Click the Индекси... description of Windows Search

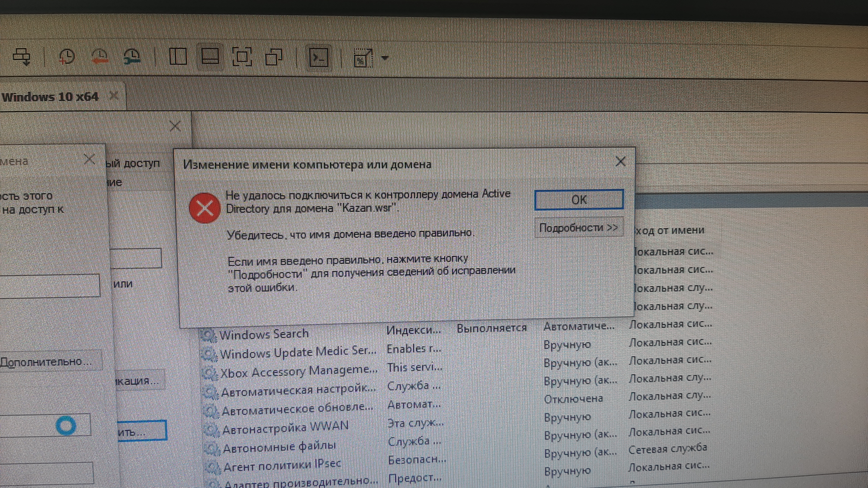click(x=413, y=330)
